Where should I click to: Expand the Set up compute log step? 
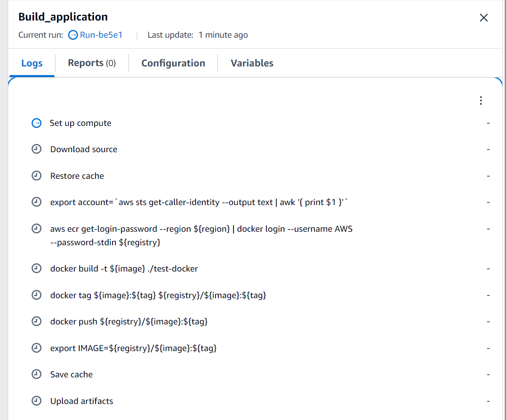pyautogui.click(x=80, y=123)
